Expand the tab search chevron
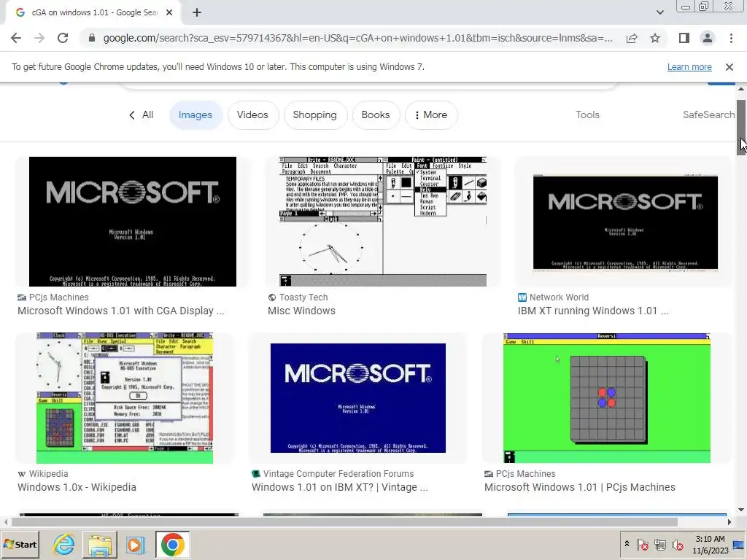The image size is (747, 560). pos(659,13)
